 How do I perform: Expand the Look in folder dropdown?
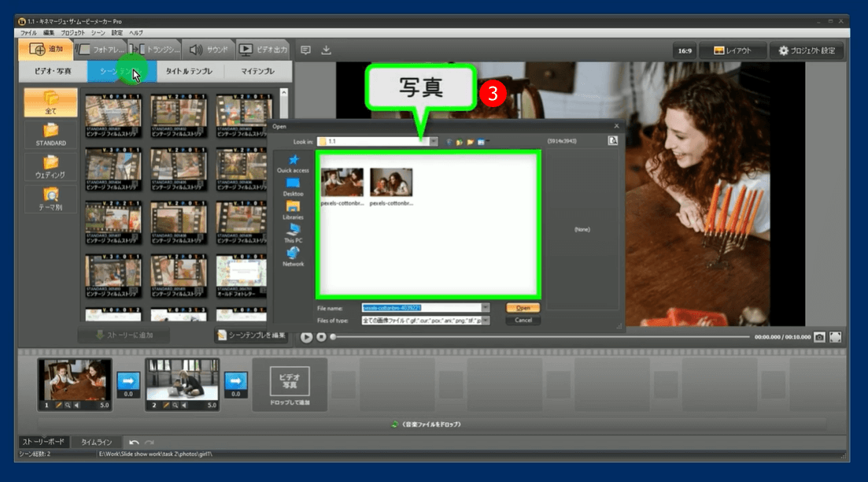click(x=433, y=142)
